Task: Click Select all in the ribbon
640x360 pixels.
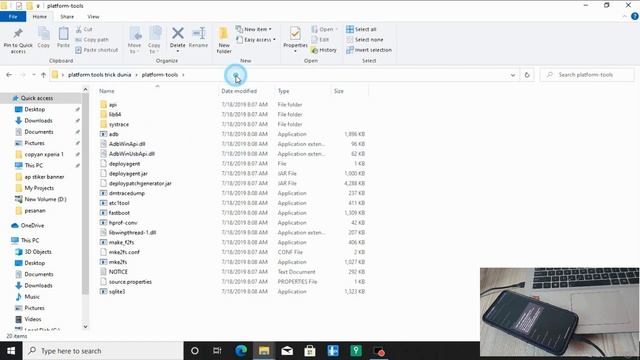Action: pos(361,29)
